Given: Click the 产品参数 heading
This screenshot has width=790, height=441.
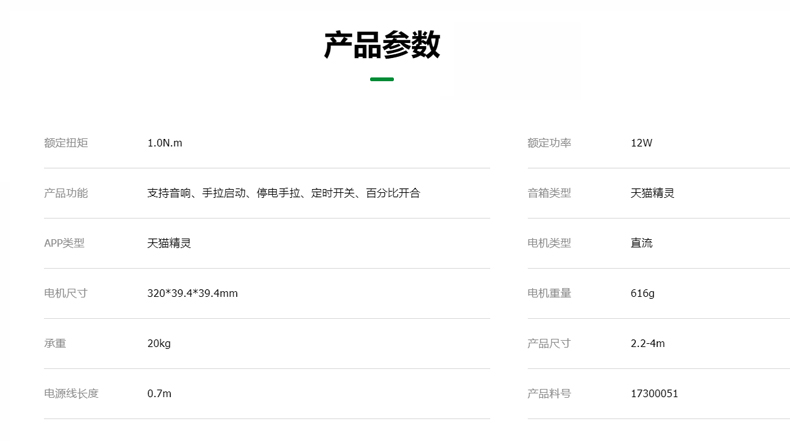Looking at the screenshot, I should (x=382, y=45).
